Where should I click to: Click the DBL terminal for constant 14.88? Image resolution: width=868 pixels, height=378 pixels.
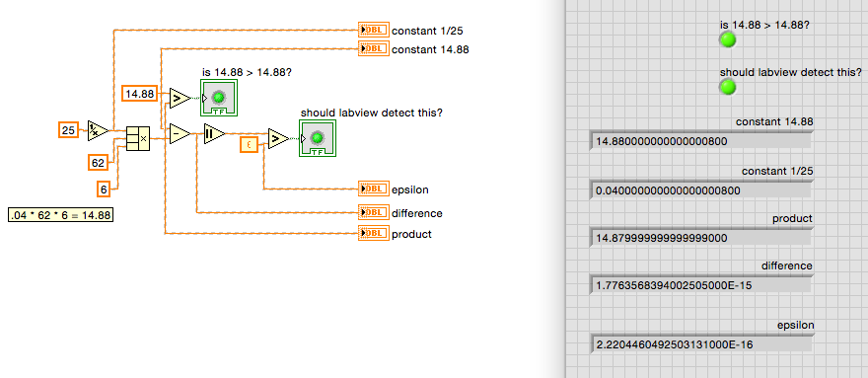pyautogui.click(x=374, y=48)
